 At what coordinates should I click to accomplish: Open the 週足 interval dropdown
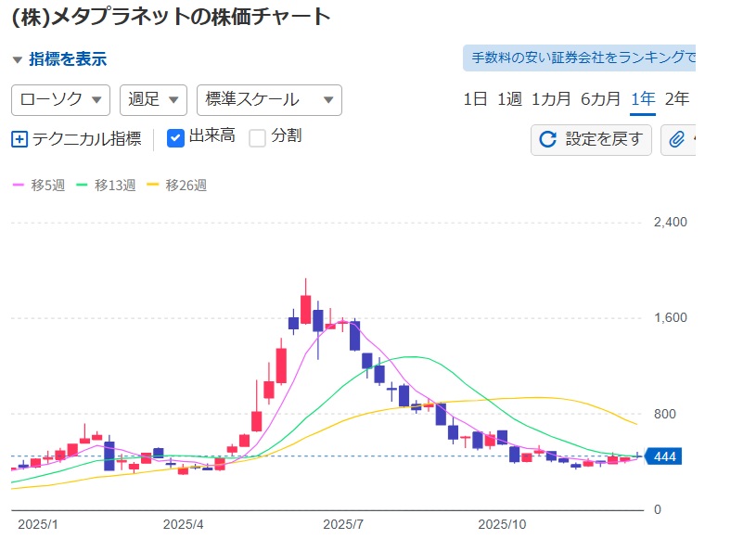[x=153, y=99]
